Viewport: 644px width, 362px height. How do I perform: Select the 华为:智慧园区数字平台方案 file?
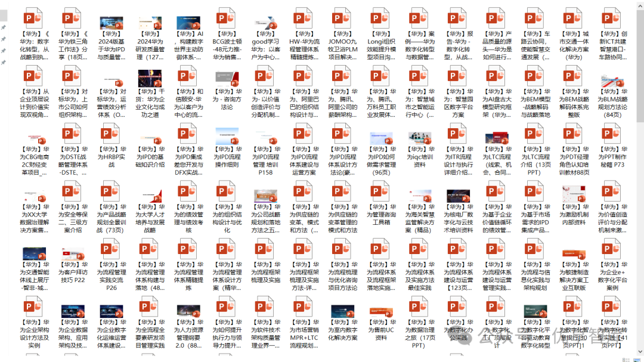tap(458, 76)
